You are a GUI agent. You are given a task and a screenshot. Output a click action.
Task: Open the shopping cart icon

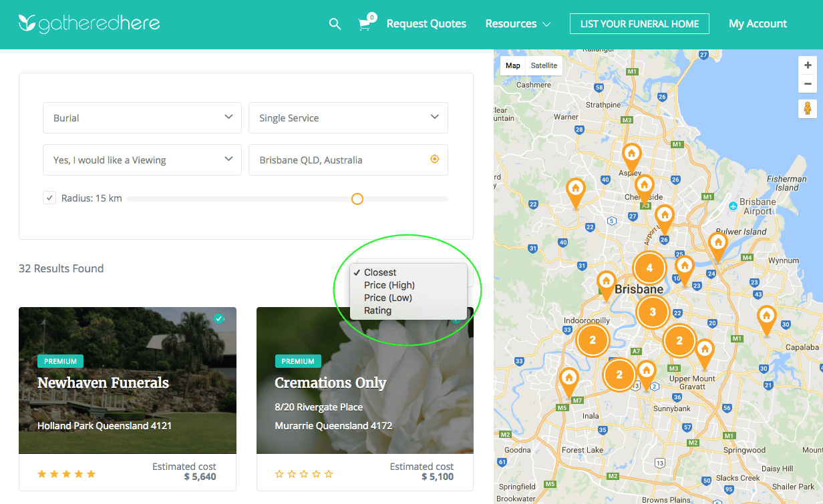click(x=365, y=24)
